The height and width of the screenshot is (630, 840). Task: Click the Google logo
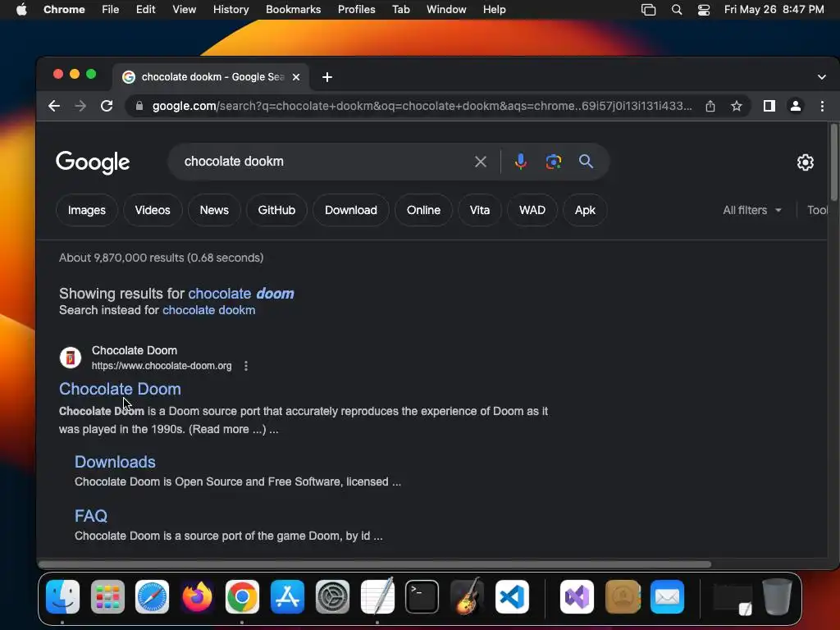[93, 162]
